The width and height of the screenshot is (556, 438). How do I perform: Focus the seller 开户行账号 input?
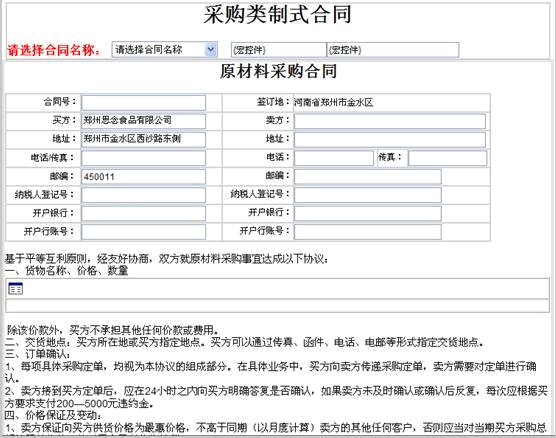368,232
